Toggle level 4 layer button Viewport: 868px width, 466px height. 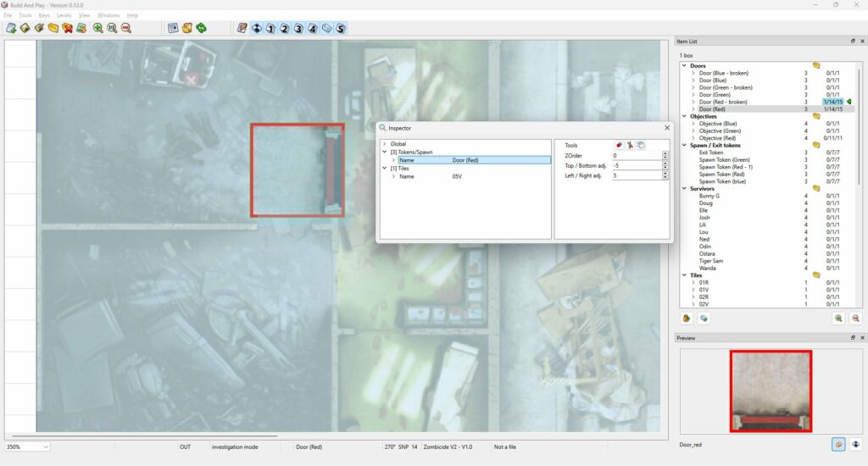tap(313, 28)
